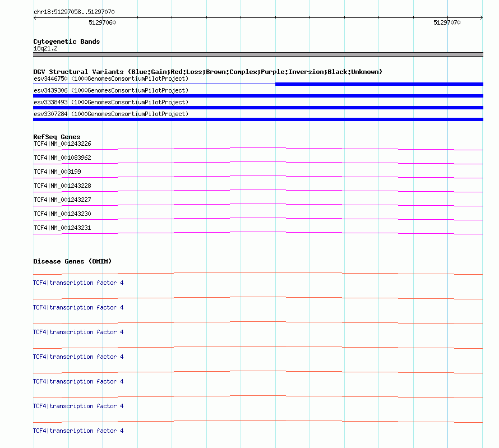Select the Cytogenetic Bands track heading
499x448 pixels.
point(67,41)
